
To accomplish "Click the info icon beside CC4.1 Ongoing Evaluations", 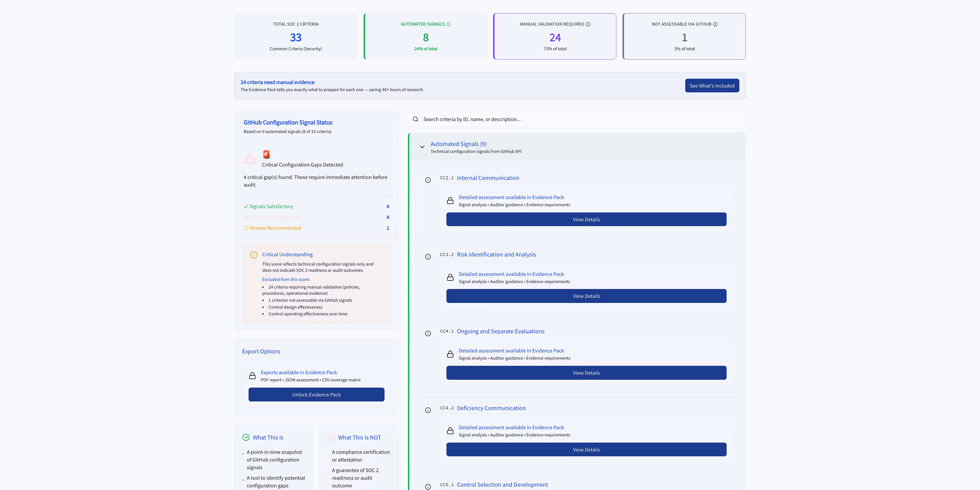I will pyautogui.click(x=428, y=334).
